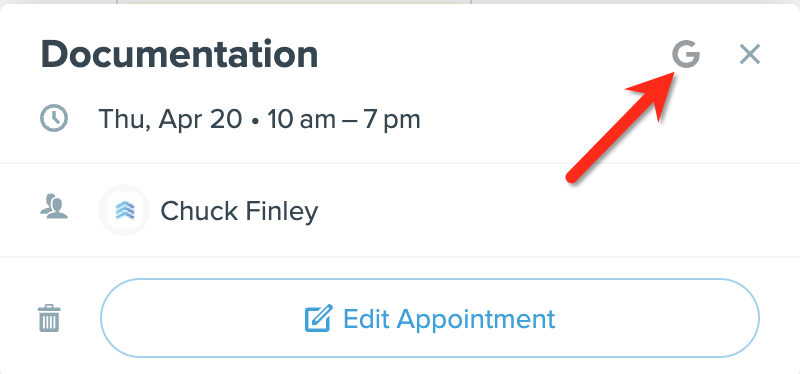Open Chuck Finley's avatar logo
This screenshot has width=800, height=374.
tap(123, 210)
